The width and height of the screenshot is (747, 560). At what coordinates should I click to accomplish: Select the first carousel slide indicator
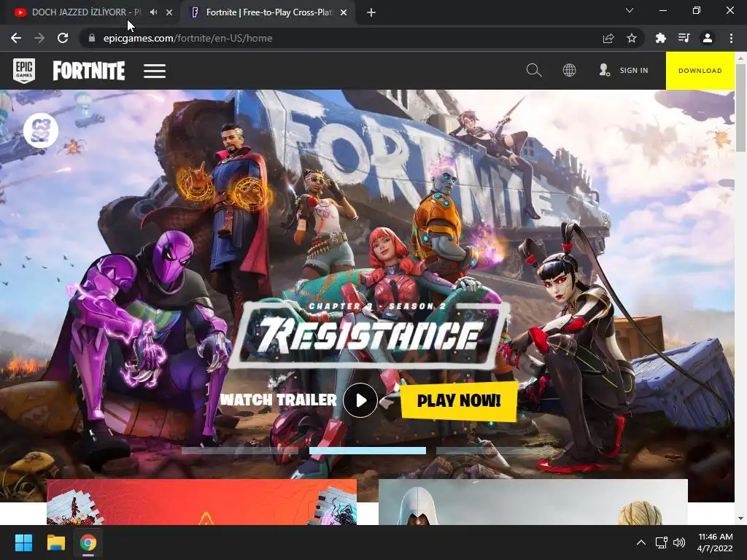239,451
